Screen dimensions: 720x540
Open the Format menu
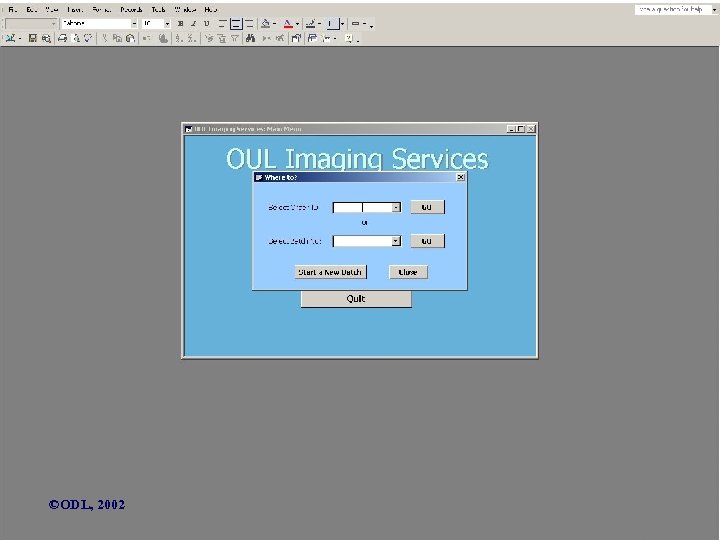[101, 9]
